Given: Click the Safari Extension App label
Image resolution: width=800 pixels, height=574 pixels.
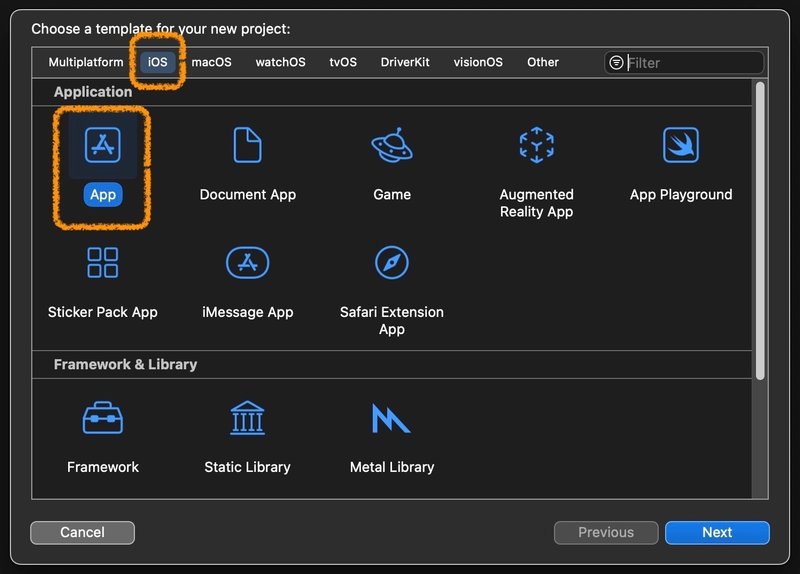Looking at the screenshot, I should [392, 320].
